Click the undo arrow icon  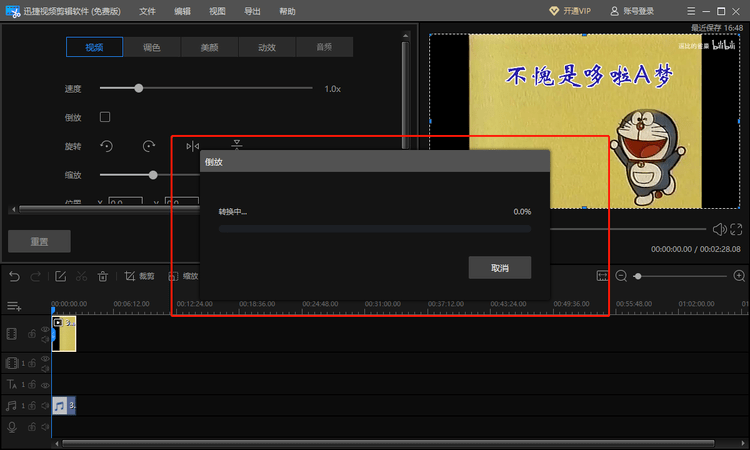14,276
